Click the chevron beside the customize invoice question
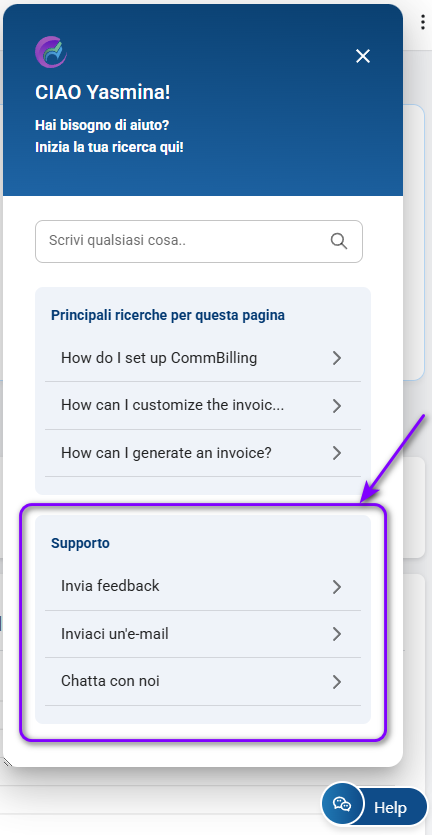 click(337, 406)
